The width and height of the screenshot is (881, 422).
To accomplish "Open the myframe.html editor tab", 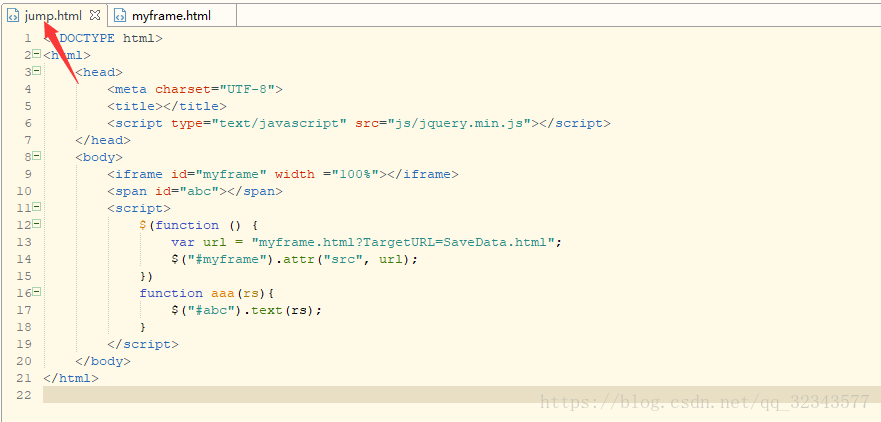I will pos(171,16).
